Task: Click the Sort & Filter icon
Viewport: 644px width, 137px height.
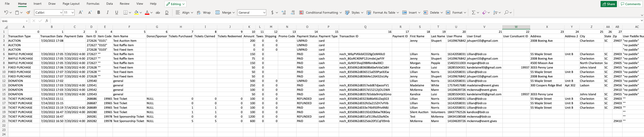Action: 495,12
